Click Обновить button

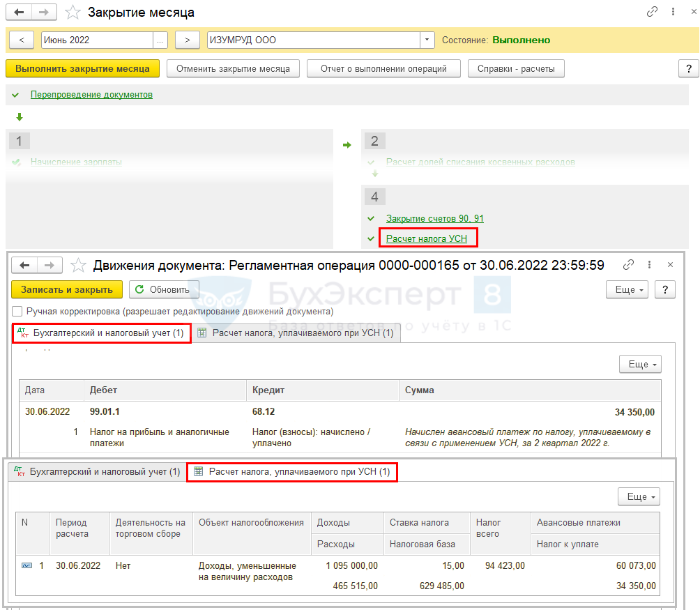[164, 289]
